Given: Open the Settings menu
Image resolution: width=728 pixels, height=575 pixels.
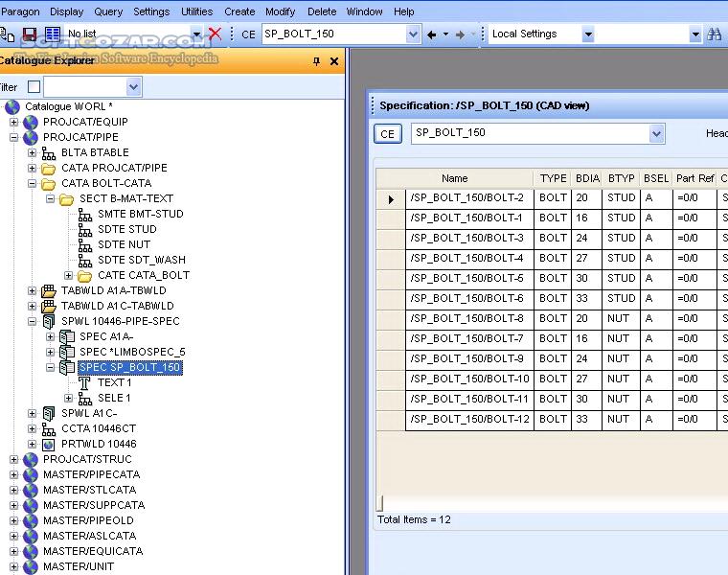Looking at the screenshot, I should [151, 11].
